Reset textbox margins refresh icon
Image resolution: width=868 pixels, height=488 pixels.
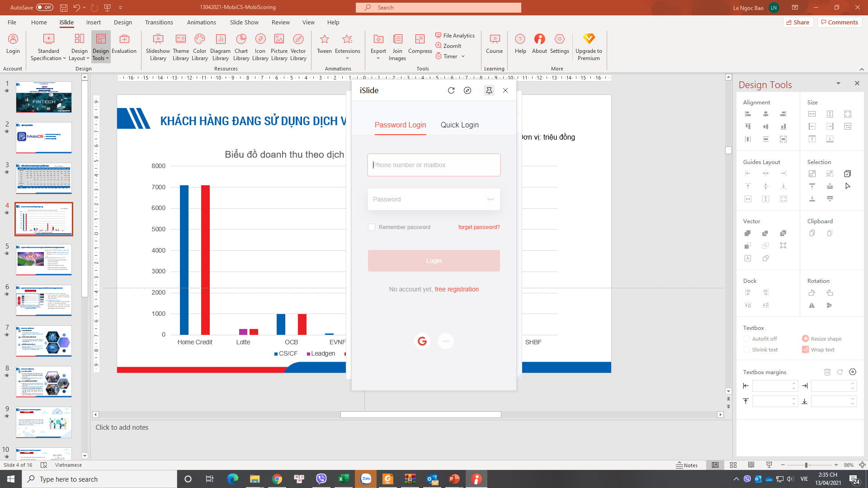[x=840, y=372]
